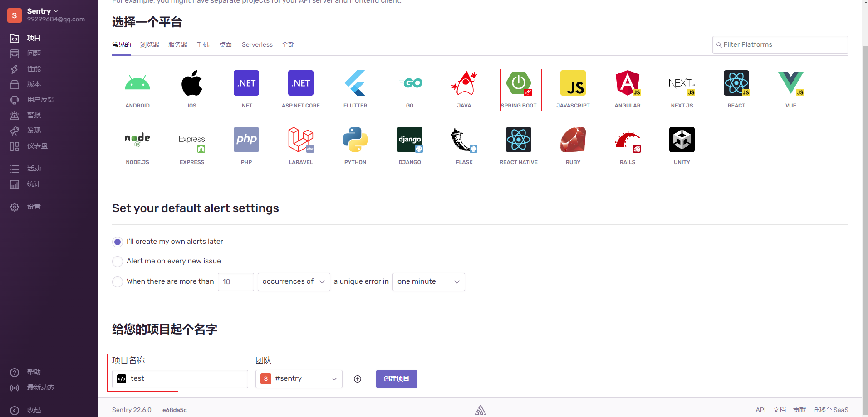Switch to the 常见的 platform tab
The width and height of the screenshot is (868, 417).
[122, 44]
